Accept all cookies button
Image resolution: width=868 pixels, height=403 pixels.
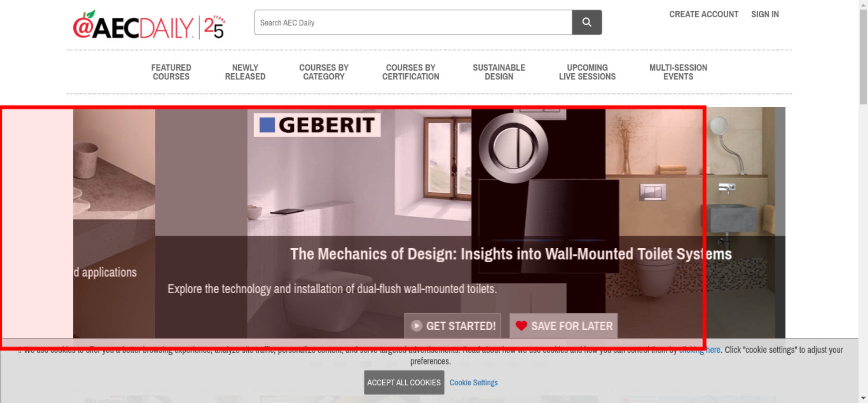404,383
